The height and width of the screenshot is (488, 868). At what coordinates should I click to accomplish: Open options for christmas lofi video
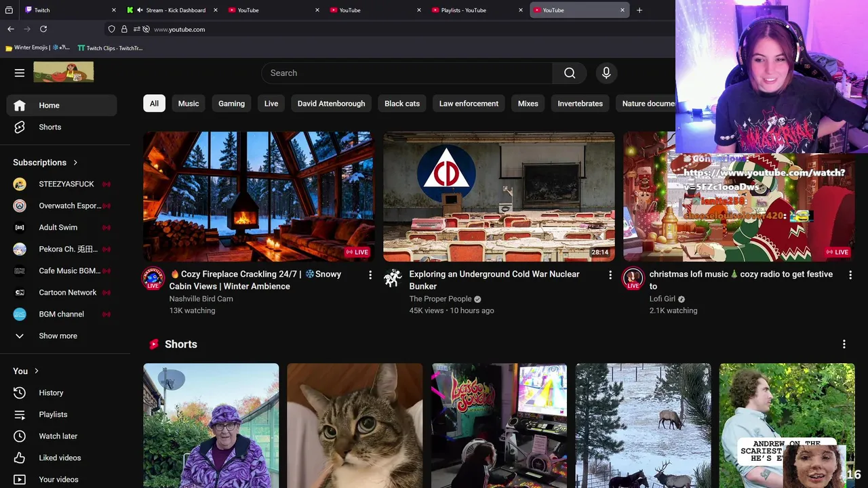(850, 274)
